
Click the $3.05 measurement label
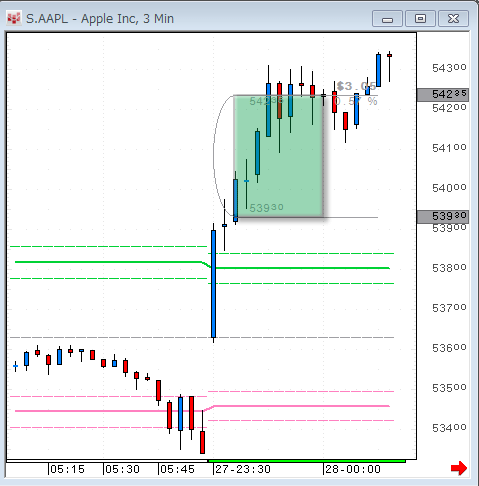click(x=356, y=86)
